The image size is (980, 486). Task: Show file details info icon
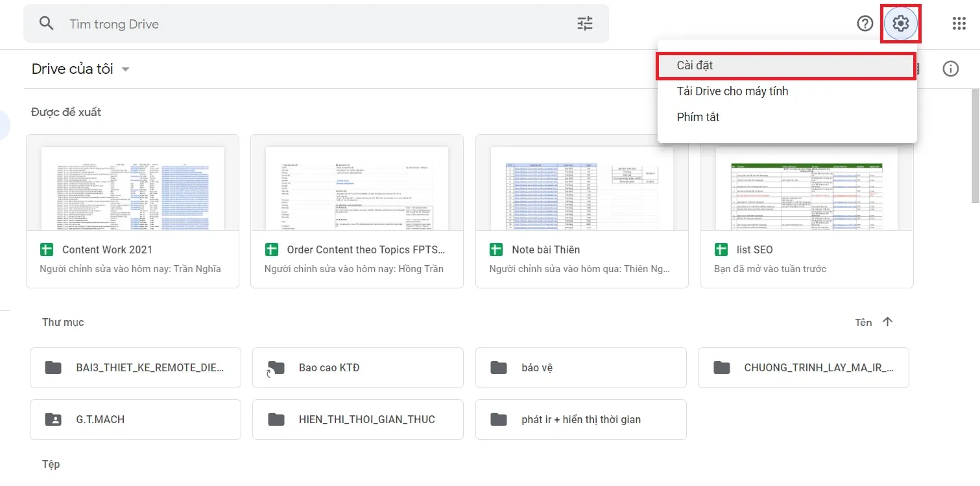click(951, 69)
